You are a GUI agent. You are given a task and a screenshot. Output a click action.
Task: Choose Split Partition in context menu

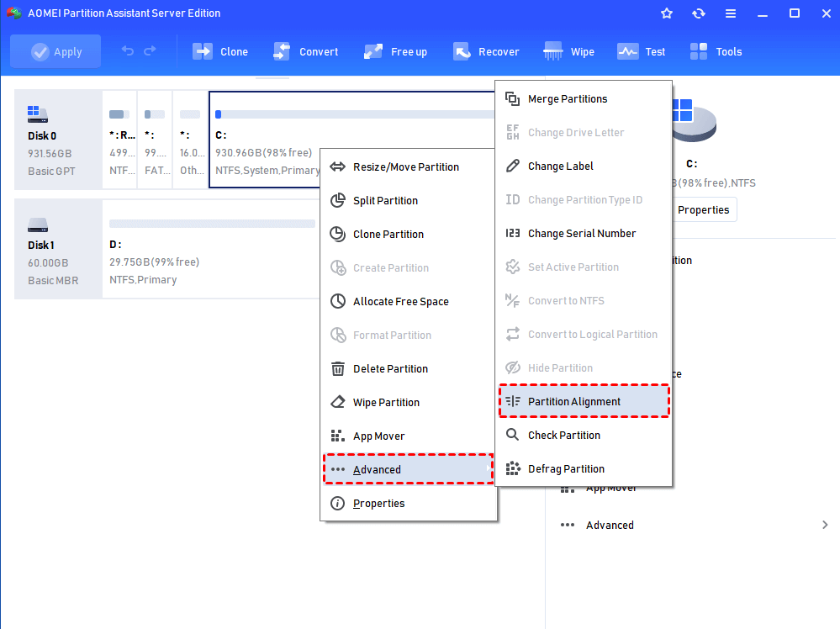click(x=408, y=200)
